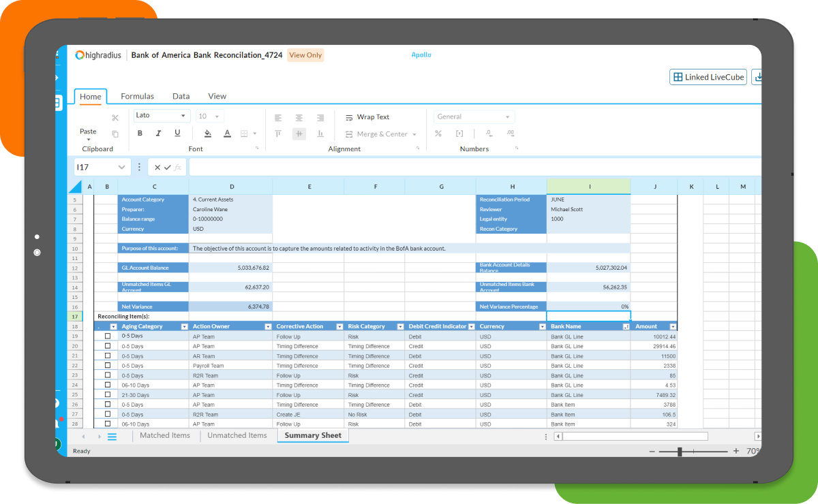Confirm formula entry with checkmark icon
Viewport: 818px width, 504px height.
168,167
